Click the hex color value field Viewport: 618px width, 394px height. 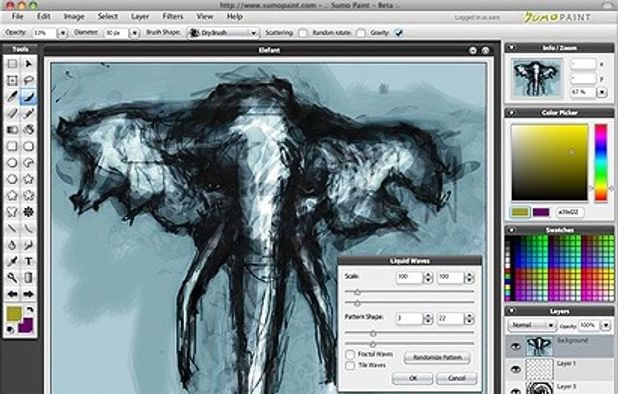click(570, 212)
